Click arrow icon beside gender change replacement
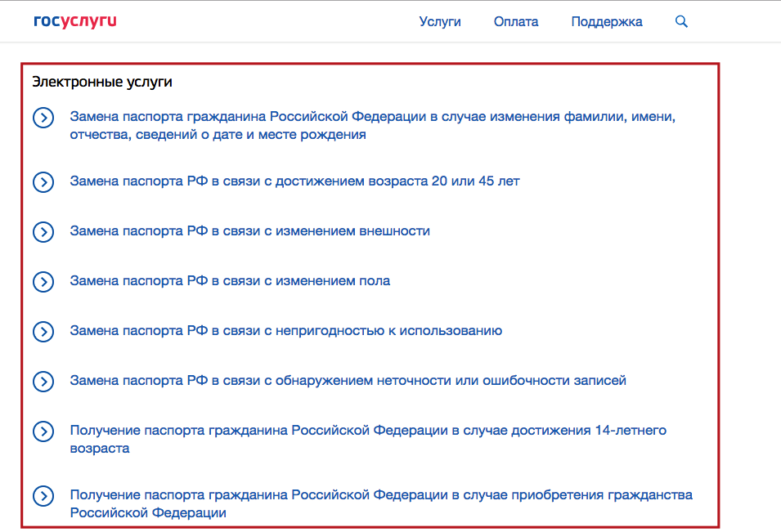Viewport: 781px width, 532px height. pos(43,281)
